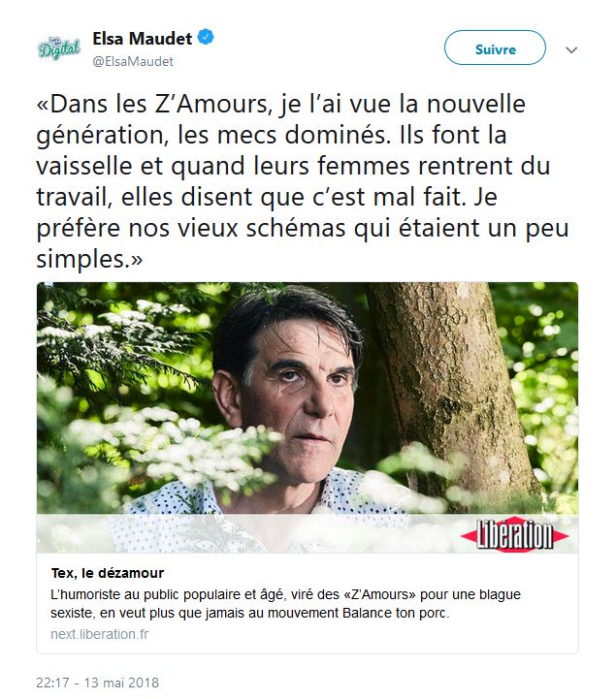616x699 pixels.
Task: Open the 'Tex, le dézamour' article headline
Action: click(108, 573)
